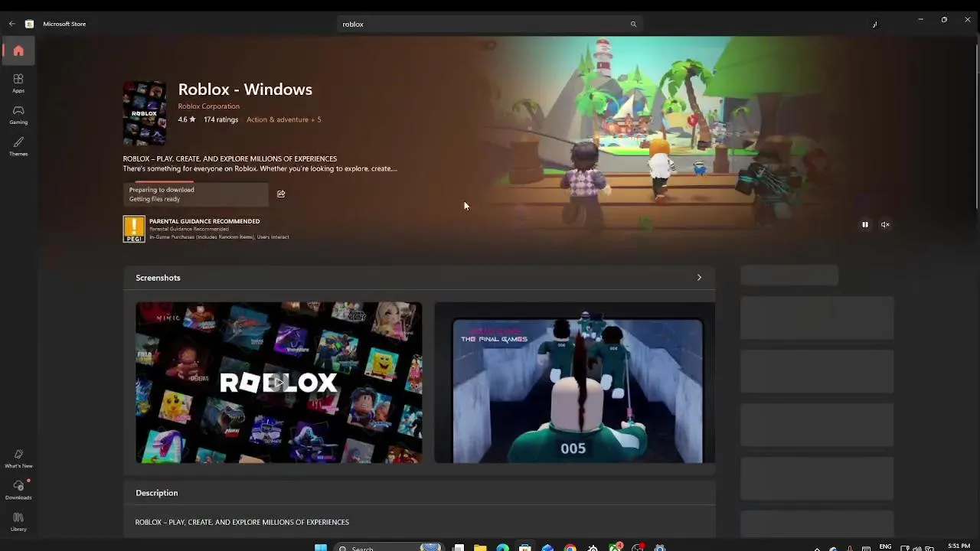Open the Downloads page

pyautogui.click(x=18, y=490)
